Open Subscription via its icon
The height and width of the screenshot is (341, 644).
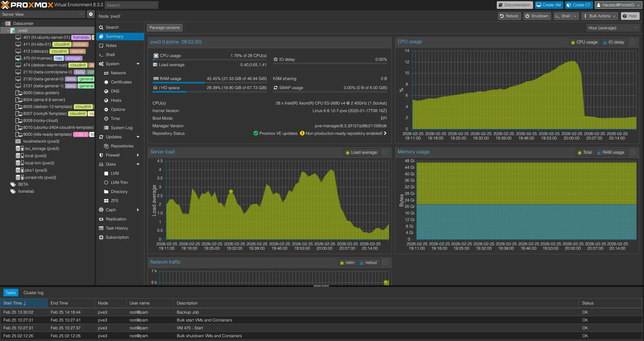click(101, 237)
